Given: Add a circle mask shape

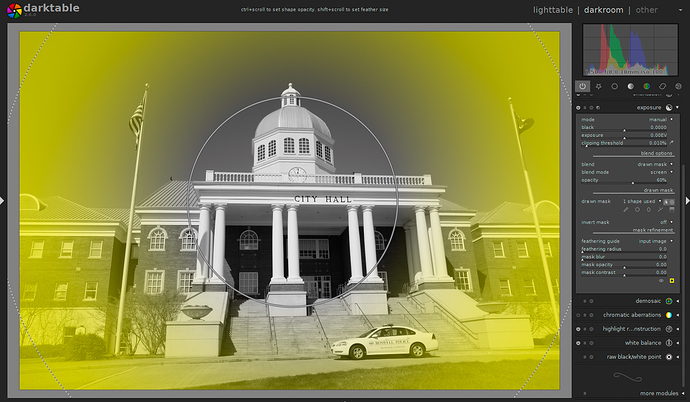Looking at the screenshot, I should (x=637, y=210).
